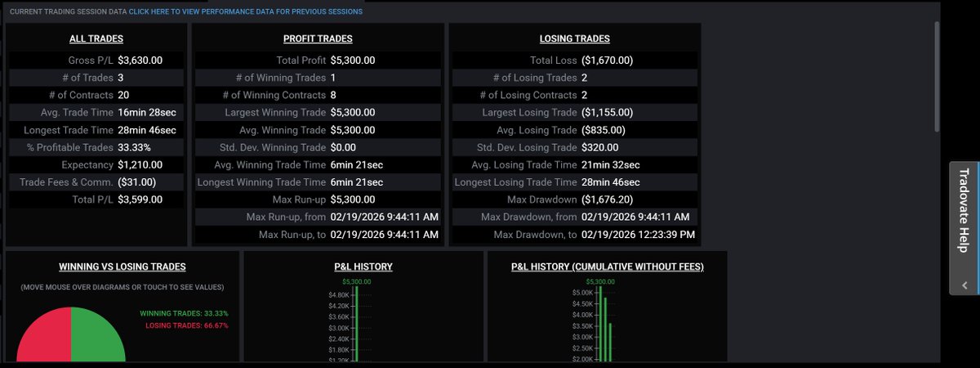This screenshot has height=368, width=980.
Task: Click the green bar in P&L HISTORY chart
Action: point(356,324)
